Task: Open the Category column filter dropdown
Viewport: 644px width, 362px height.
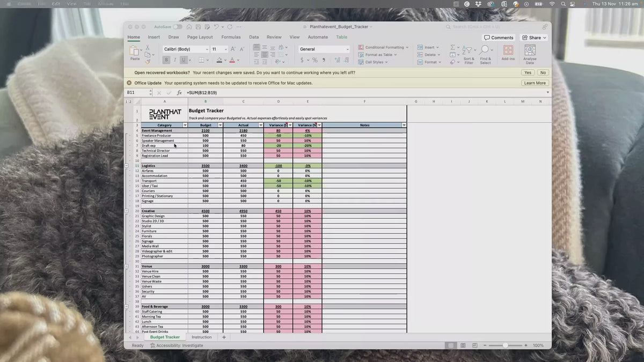Action: 185,125
